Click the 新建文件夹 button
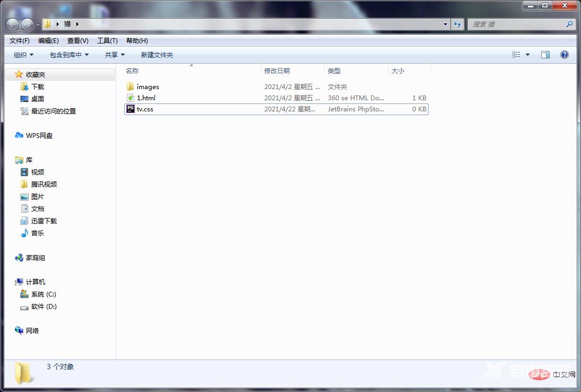The height and width of the screenshot is (392, 581). point(157,55)
